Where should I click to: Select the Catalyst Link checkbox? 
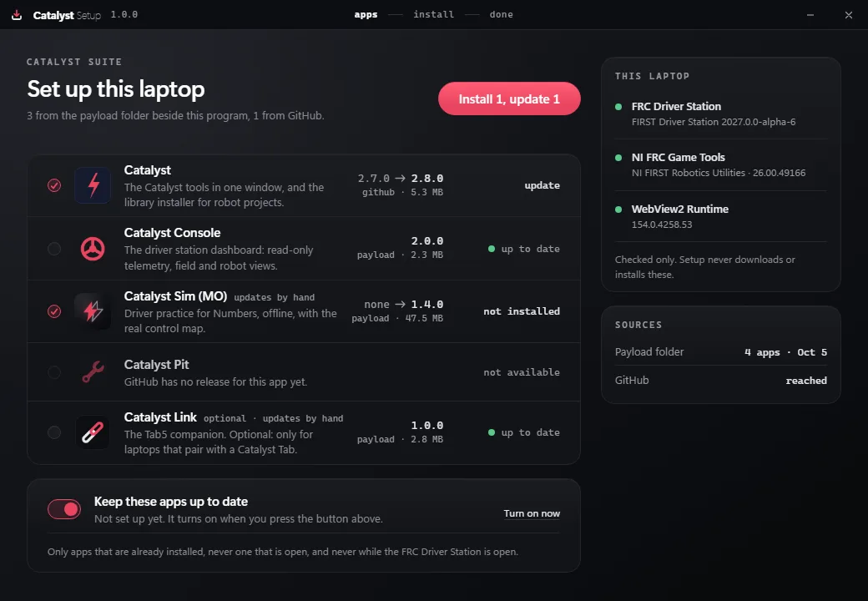pos(54,432)
